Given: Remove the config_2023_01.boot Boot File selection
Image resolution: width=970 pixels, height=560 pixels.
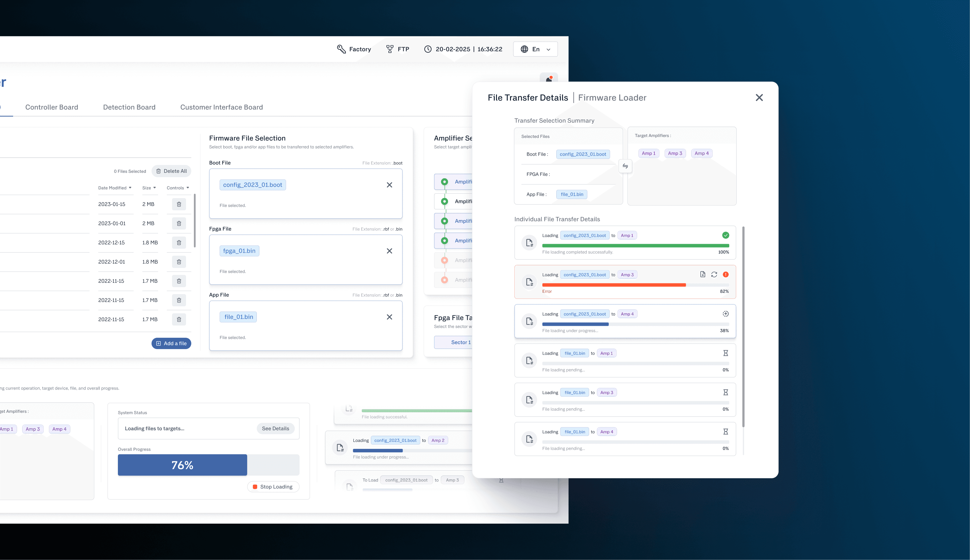Looking at the screenshot, I should point(390,185).
